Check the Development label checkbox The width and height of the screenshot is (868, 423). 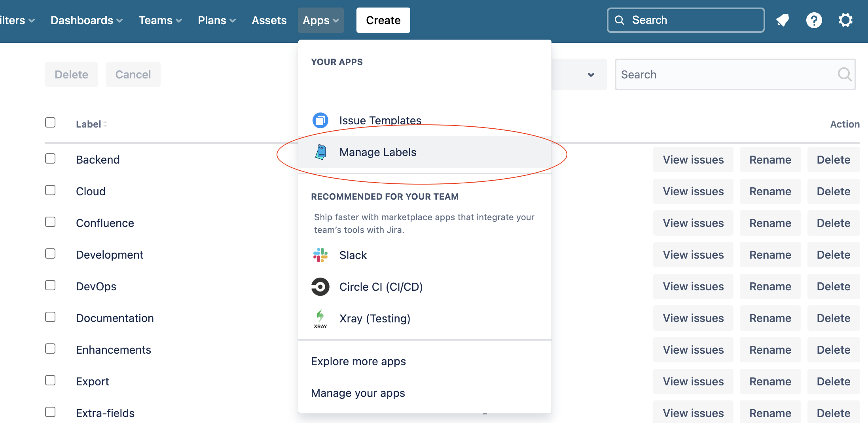50,253
